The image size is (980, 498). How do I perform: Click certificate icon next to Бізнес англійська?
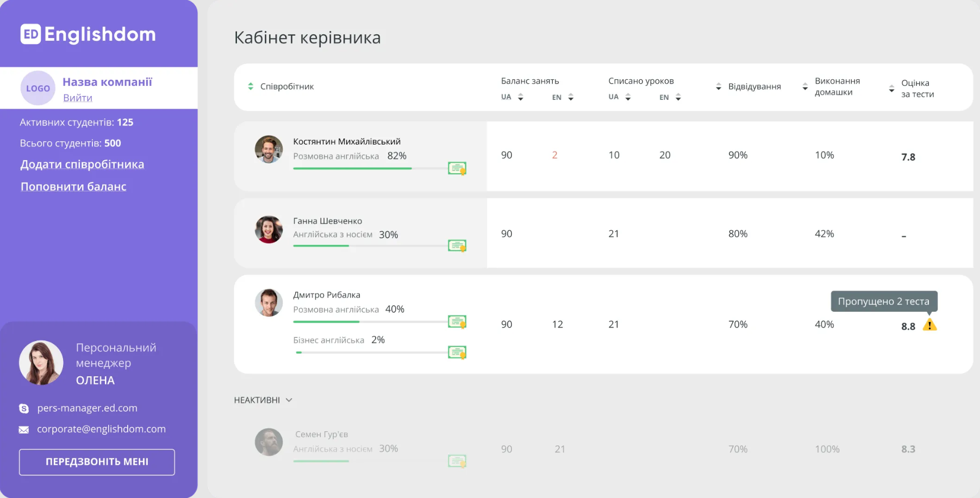[x=457, y=352]
